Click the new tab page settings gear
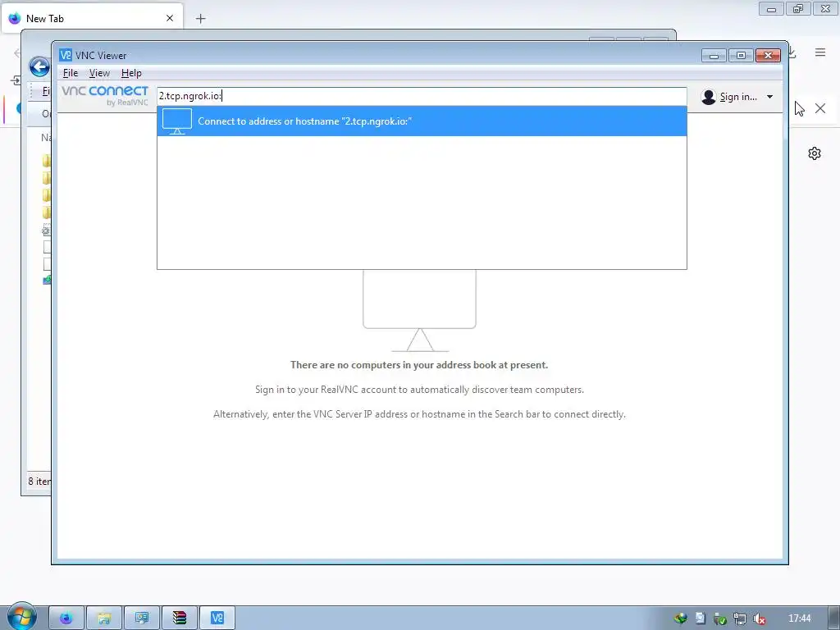The height and width of the screenshot is (630, 840). 815,153
